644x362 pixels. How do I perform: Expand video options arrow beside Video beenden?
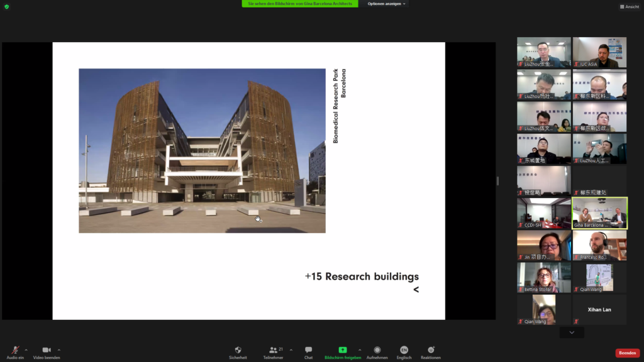click(59, 350)
